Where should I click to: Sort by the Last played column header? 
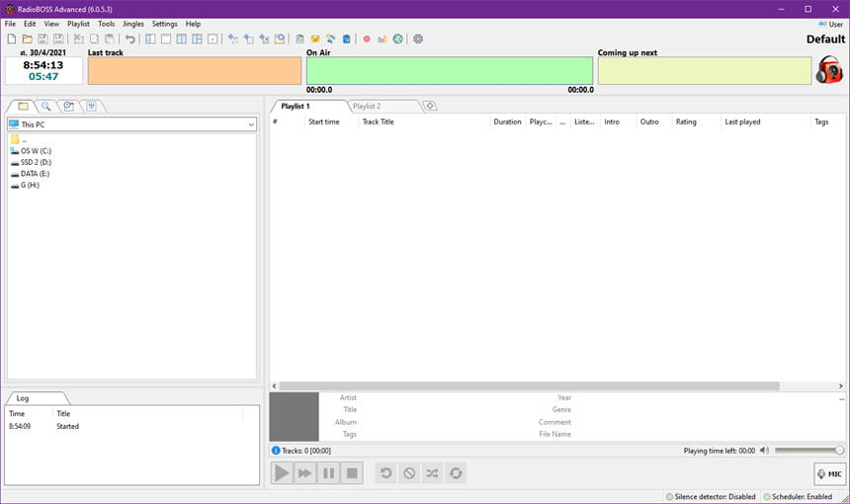point(742,122)
